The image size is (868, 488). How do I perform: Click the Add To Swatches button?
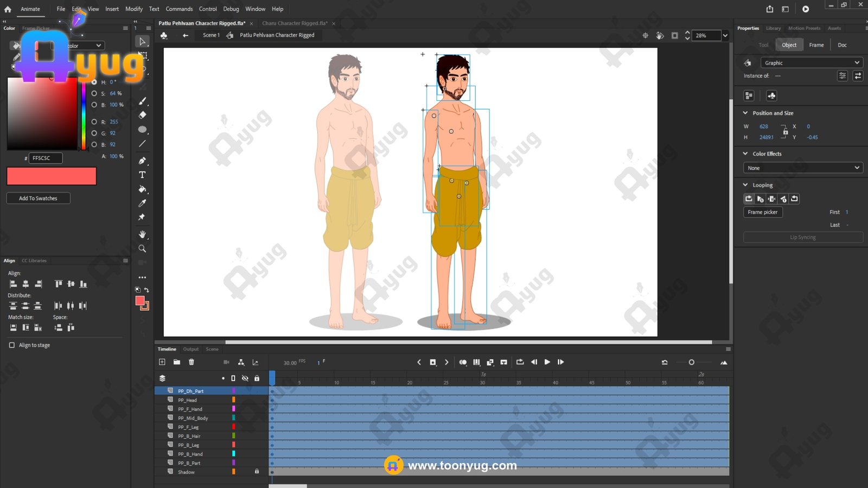[x=38, y=198]
